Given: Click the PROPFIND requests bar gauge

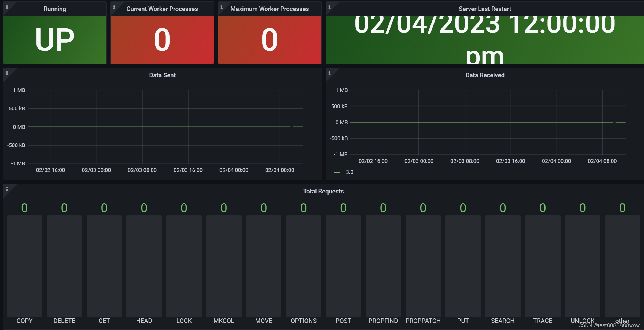Looking at the screenshot, I should click(383, 266).
